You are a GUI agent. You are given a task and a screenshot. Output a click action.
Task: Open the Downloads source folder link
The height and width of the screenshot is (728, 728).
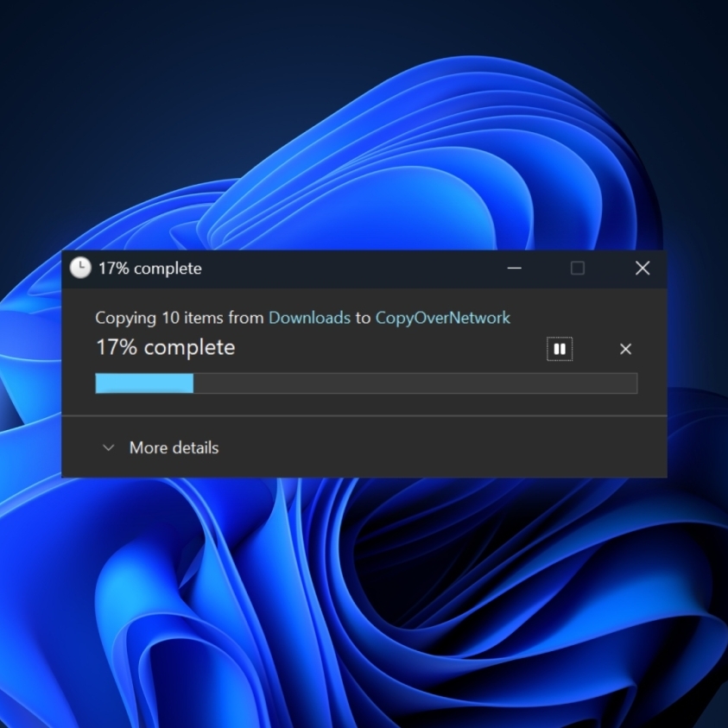pyautogui.click(x=309, y=318)
